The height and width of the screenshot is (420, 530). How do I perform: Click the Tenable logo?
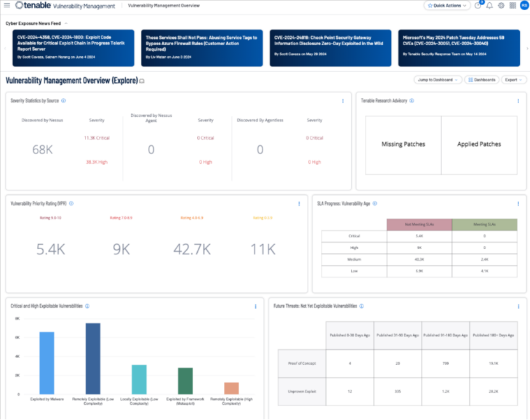pyautogui.click(x=33, y=5)
